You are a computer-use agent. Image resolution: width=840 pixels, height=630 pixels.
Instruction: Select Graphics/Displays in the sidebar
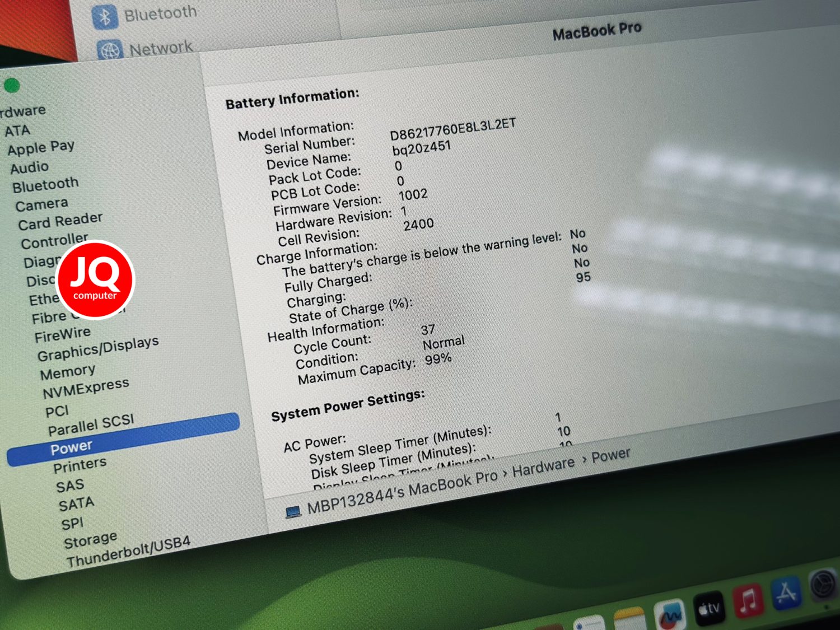point(98,349)
